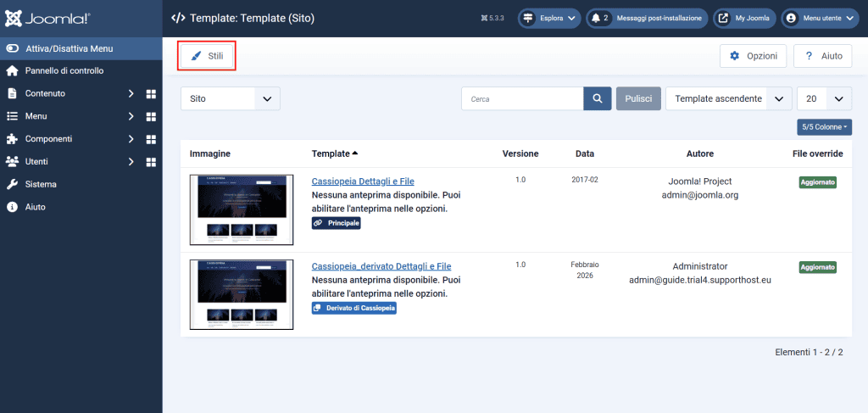The width and height of the screenshot is (868, 413).
Task: Click into the Cerca search field
Action: coord(522,98)
